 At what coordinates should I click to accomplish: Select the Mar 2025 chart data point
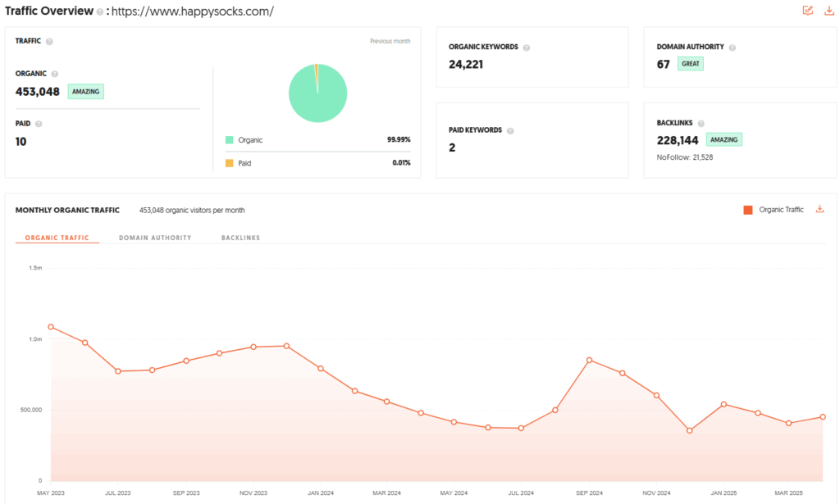(x=789, y=423)
